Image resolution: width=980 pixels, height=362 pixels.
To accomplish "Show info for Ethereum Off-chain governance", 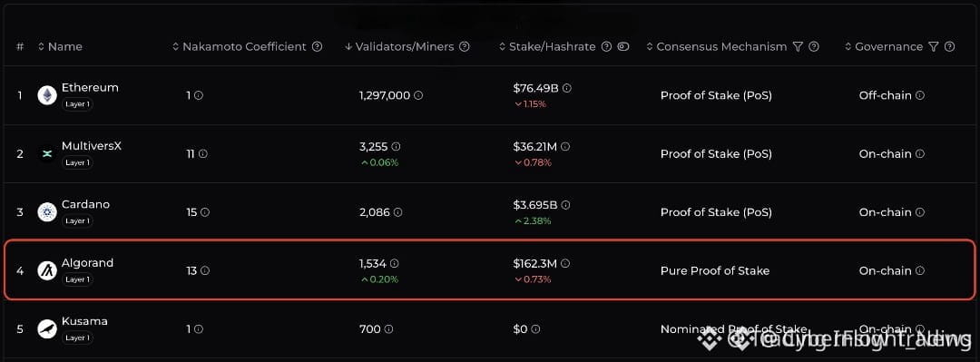I will tap(920, 95).
